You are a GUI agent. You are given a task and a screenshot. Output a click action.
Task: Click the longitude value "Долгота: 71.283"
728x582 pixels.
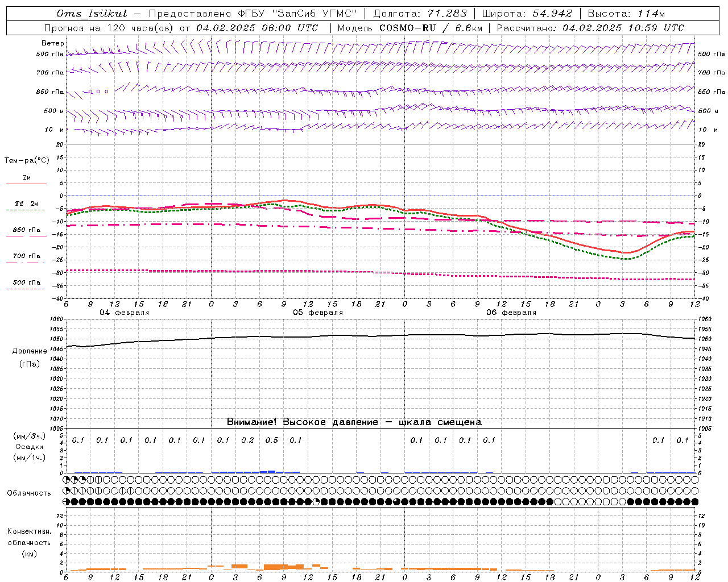pyautogui.click(x=420, y=14)
